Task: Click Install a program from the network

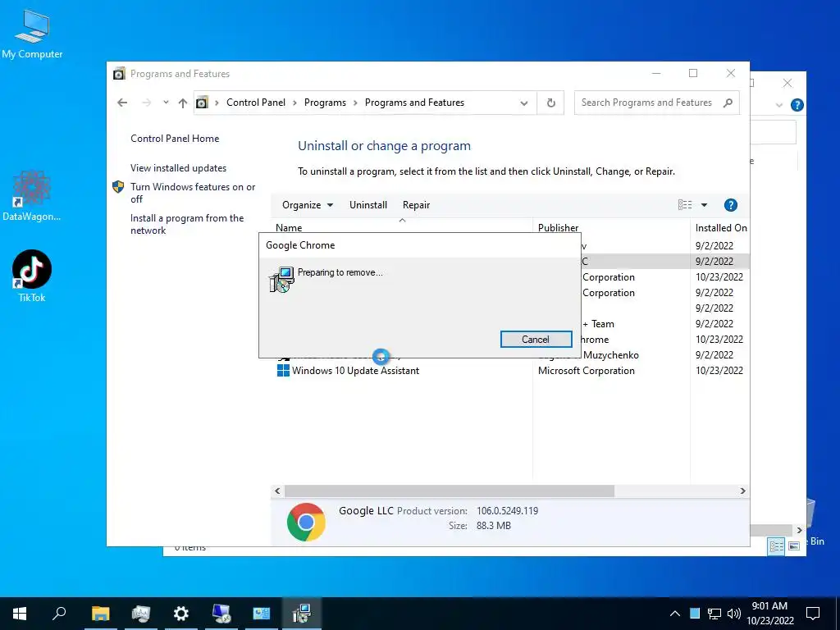Action: pos(186,224)
